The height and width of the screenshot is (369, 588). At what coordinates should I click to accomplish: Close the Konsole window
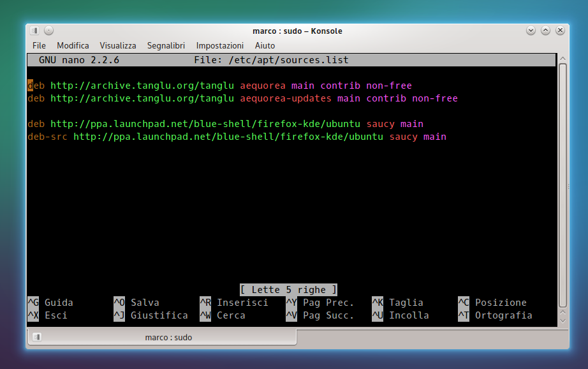[560, 31]
